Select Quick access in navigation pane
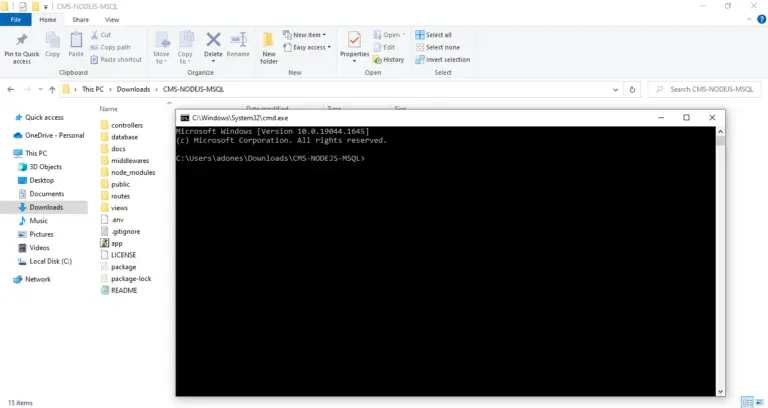Screen dimensions: 768x408 click(39, 117)
